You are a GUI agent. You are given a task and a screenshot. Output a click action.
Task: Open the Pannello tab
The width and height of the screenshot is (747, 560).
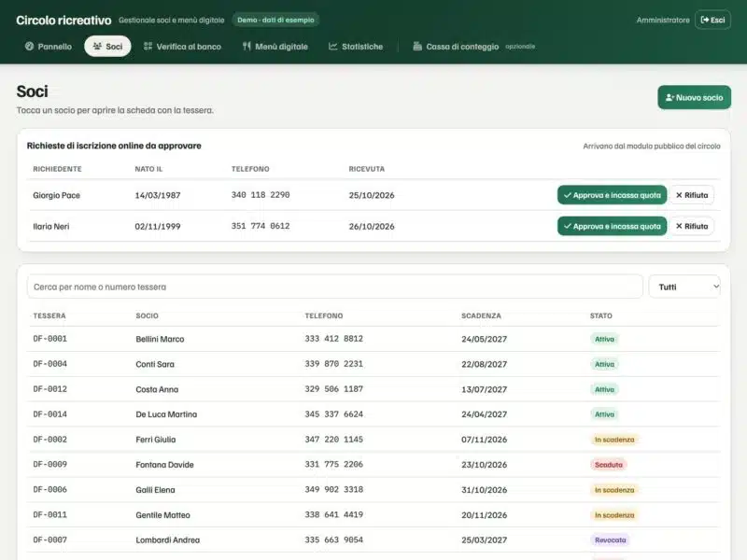(49, 46)
